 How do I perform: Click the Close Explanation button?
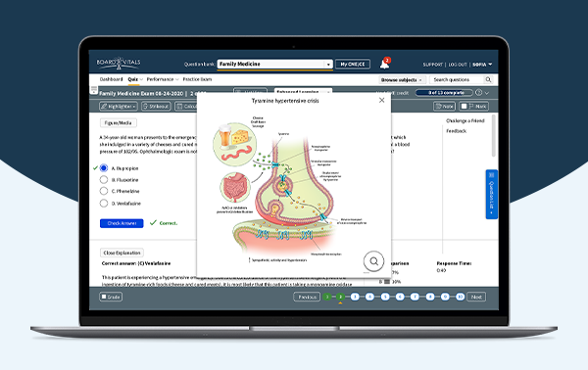(122, 253)
